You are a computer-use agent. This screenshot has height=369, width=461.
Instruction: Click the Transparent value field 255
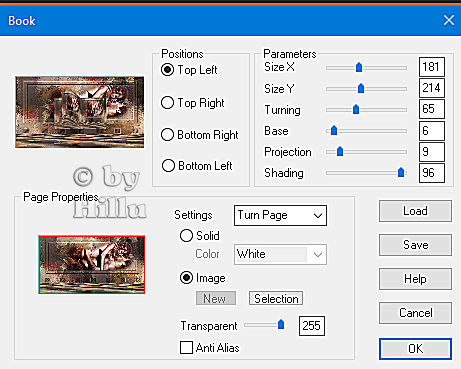click(x=312, y=326)
